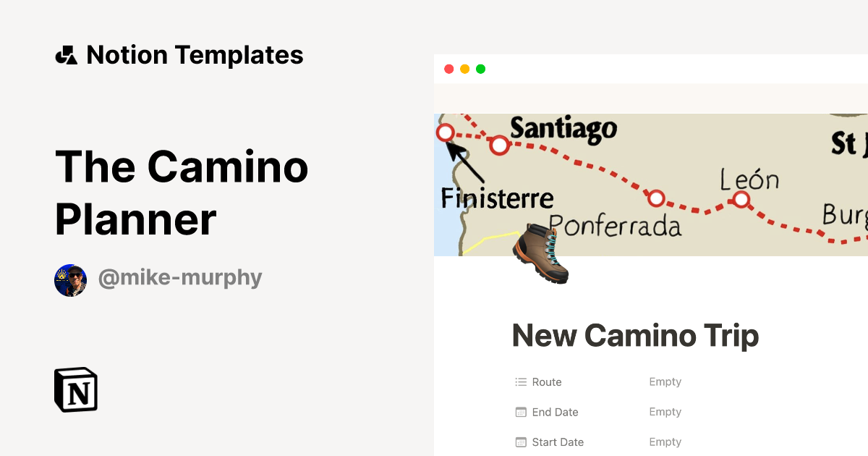Click Empty next to the Route property
This screenshot has width=868, height=456.
pos(664,381)
